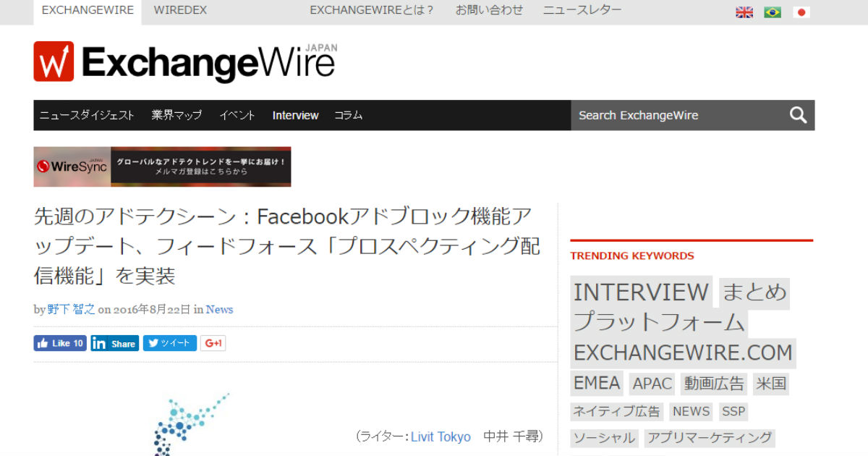Switch to the WIREDEX tab
Screen dimensions: 868x456
[180, 11]
